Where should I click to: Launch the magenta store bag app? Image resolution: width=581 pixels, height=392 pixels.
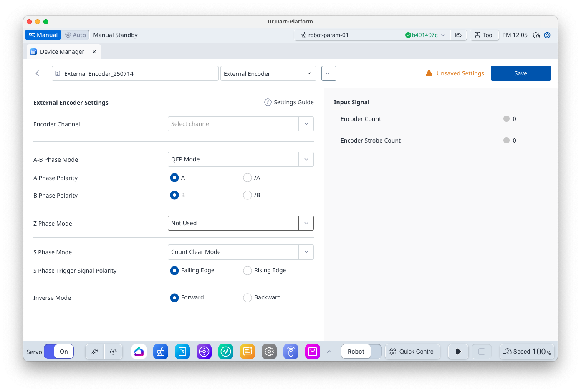pyautogui.click(x=313, y=352)
